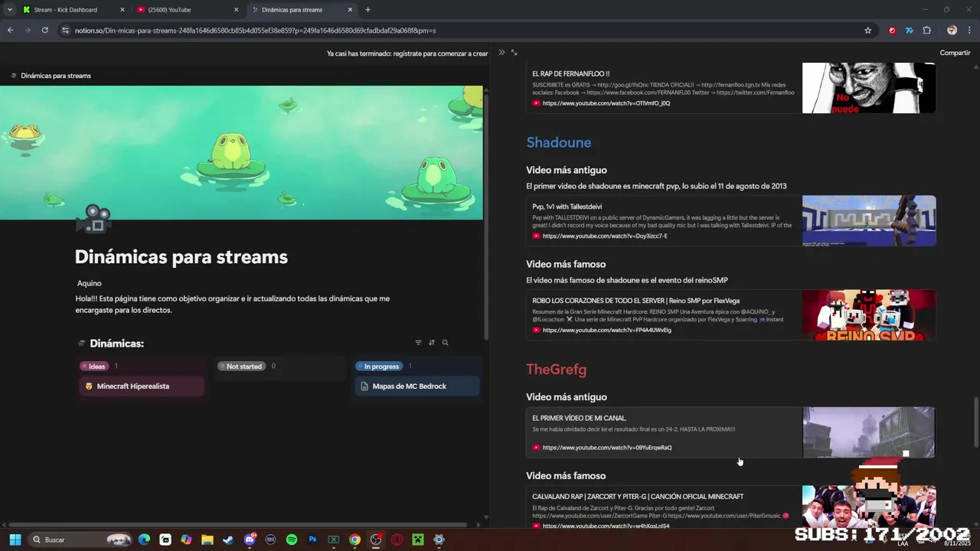Click the main page vertical scrollbar

coord(976,423)
